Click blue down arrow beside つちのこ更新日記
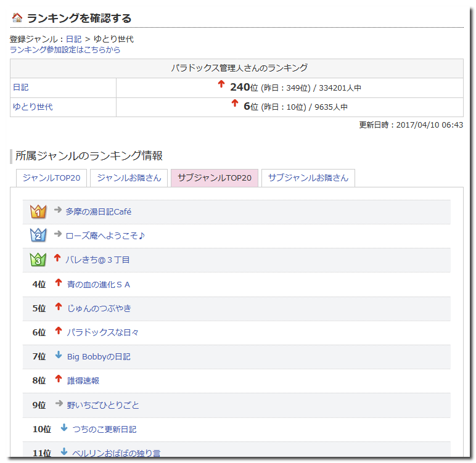The width and height of the screenshot is (476, 463). [64, 428]
